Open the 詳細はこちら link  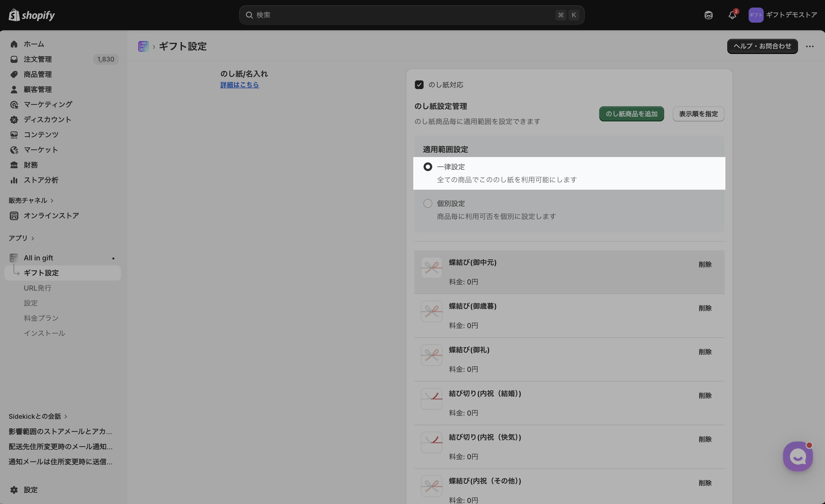(x=239, y=85)
